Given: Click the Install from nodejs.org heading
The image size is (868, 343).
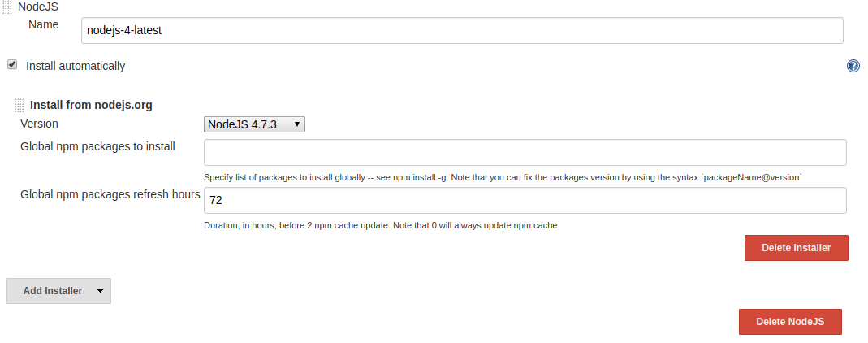Looking at the screenshot, I should point(91,105).
